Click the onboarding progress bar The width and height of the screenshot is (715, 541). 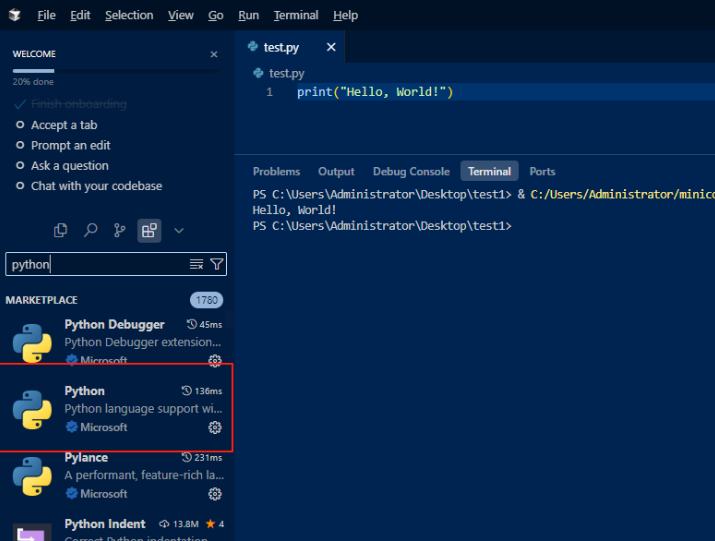coord(116,71)
